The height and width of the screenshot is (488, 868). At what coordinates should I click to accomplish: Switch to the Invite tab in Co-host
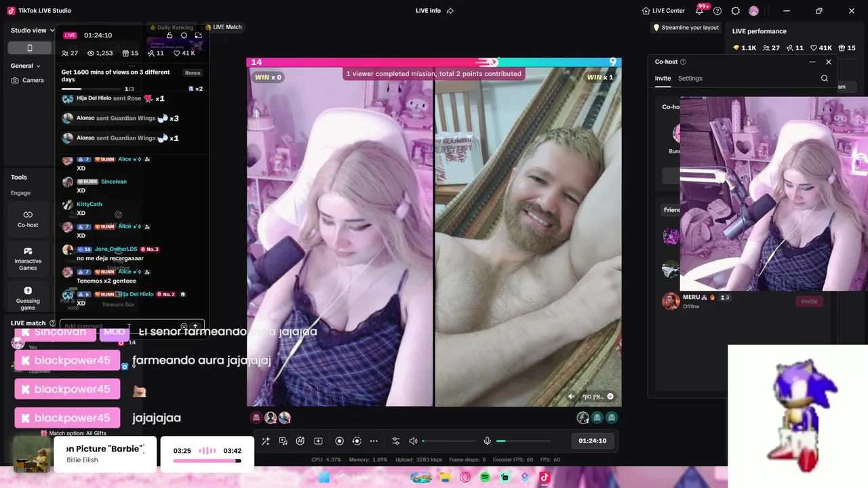(663, 79)
